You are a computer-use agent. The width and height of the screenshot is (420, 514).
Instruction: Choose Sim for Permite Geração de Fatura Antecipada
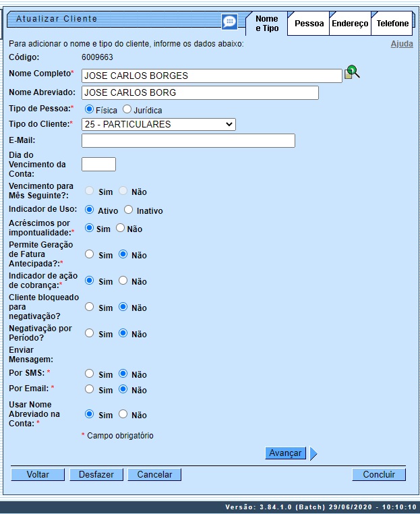tap(90, 255)
